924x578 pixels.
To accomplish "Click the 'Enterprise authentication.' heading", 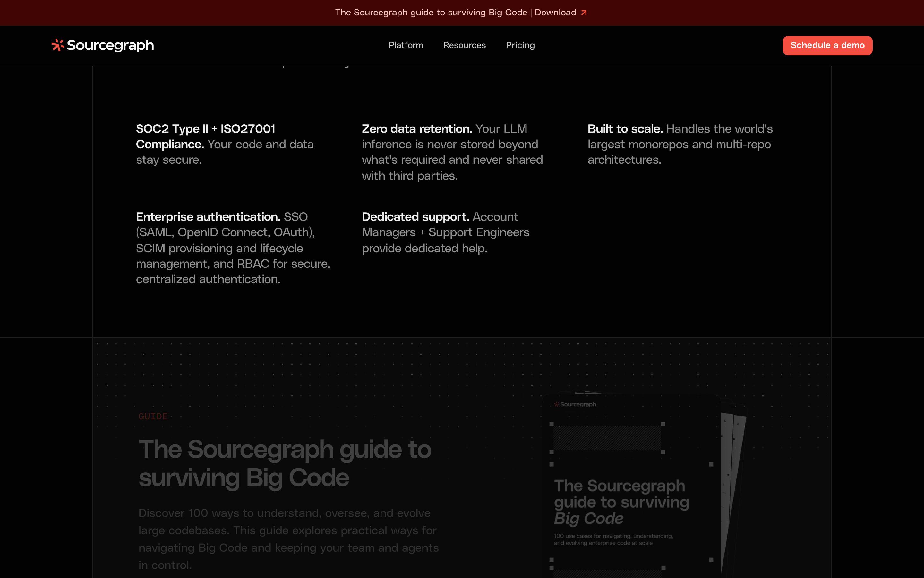I will click(x=208, y=217).
